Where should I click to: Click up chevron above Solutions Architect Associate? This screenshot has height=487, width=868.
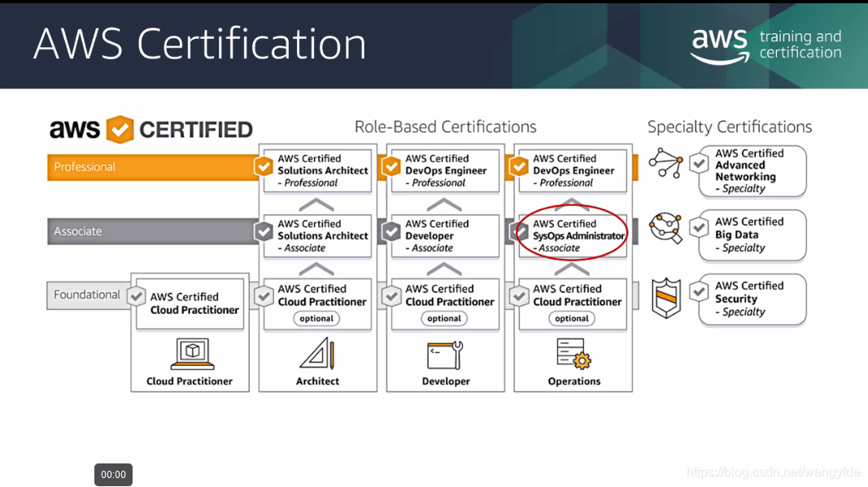(316, 205)
